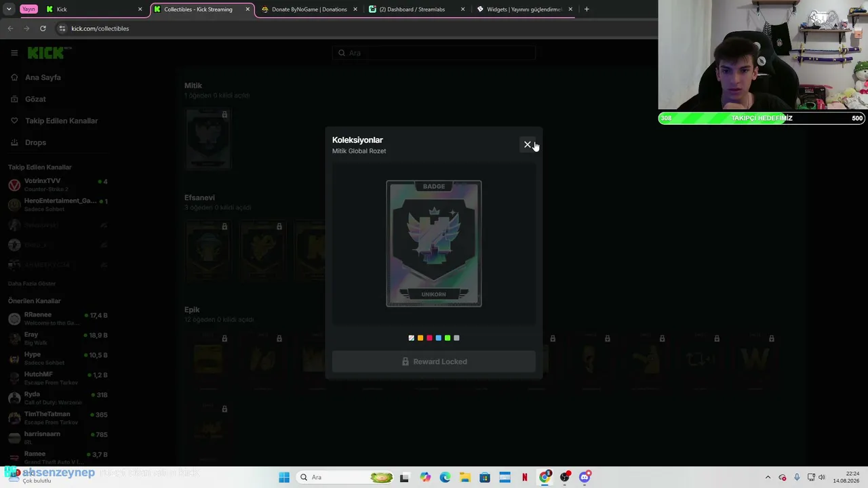Open the Hype recommended channel
Image resolution: width=868 pixels, height=488 pixels.
(58, 358)
